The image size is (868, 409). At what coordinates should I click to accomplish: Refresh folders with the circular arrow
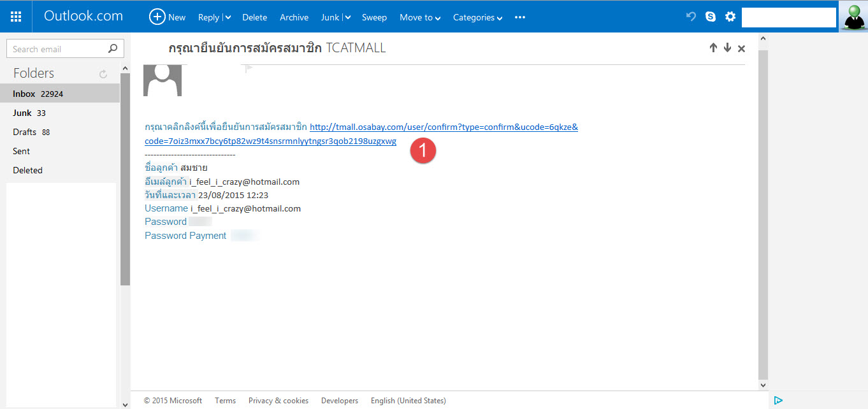coord(103,75)
